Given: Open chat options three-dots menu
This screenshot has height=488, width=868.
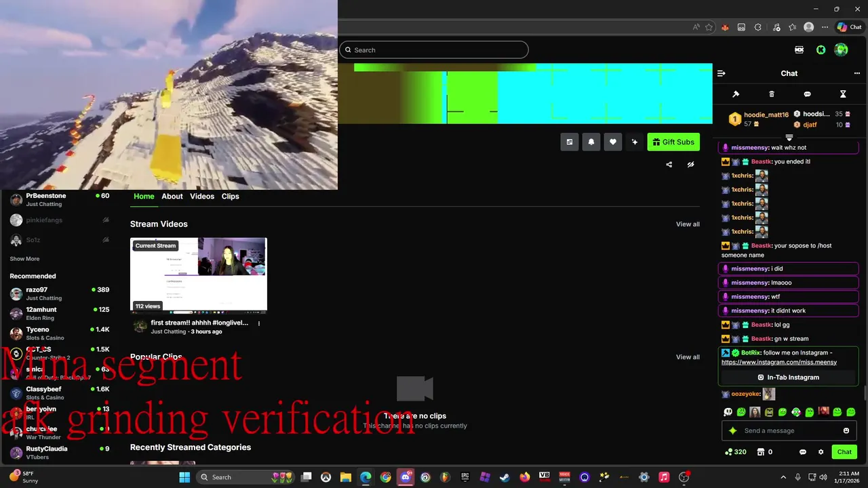Looking at the screenshot, I should 857,73.
